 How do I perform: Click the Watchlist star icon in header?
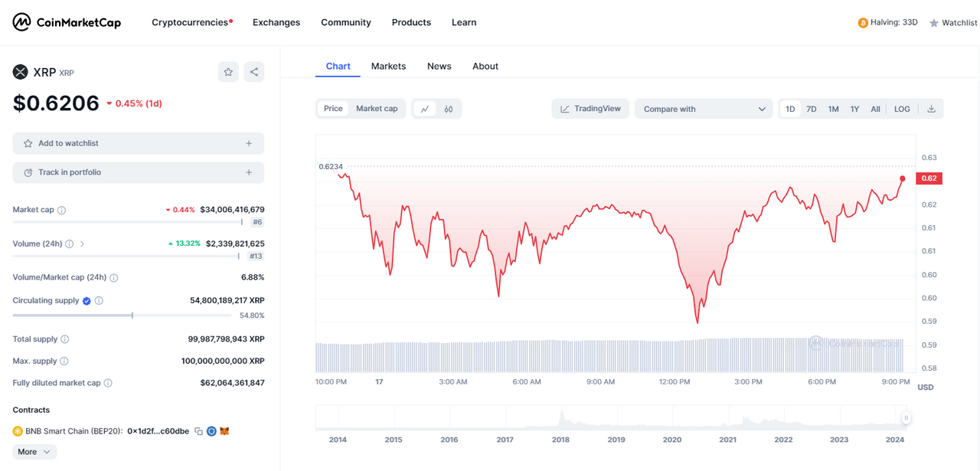pyautogui.click(x=934, y=23)
